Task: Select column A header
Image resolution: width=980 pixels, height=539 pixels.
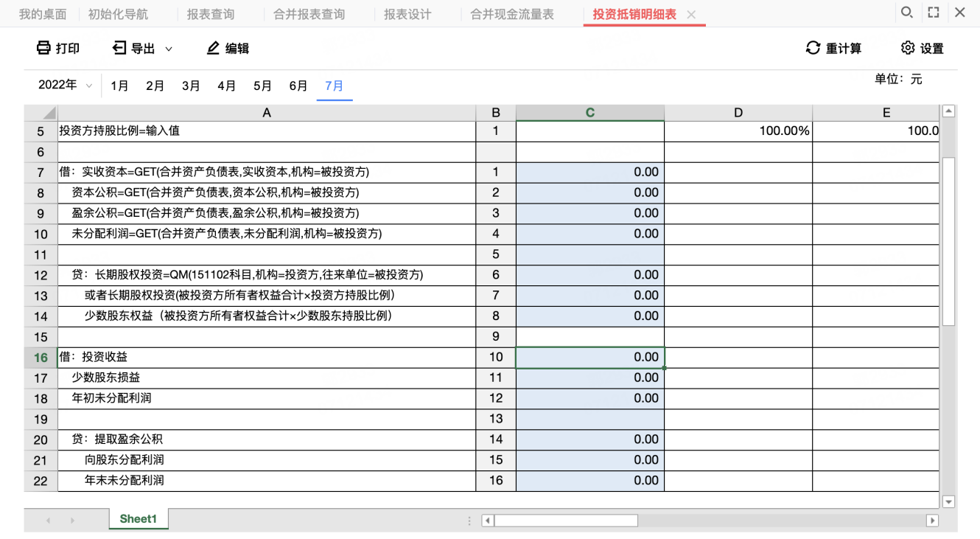Action: pos(267,113)
